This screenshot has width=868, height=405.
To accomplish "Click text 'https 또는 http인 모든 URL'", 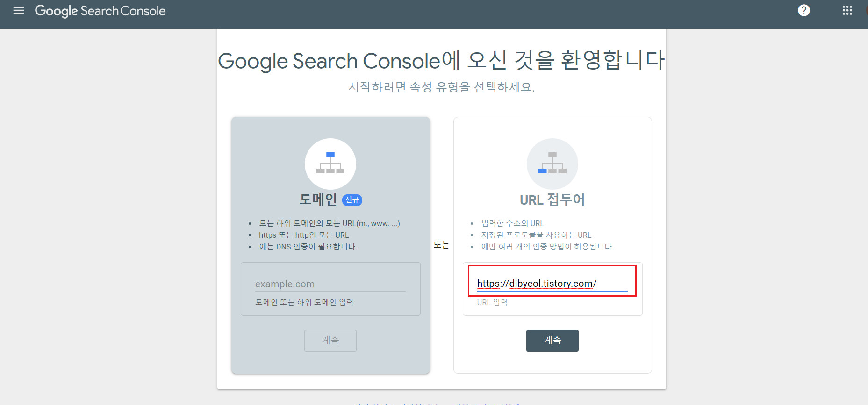I will tap(304, 235).
